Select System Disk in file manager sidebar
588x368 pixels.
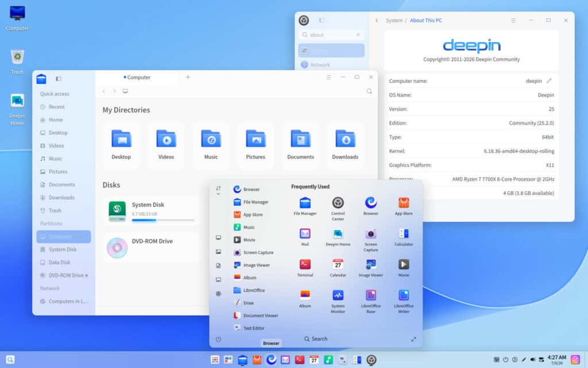[x=64, y=250]
